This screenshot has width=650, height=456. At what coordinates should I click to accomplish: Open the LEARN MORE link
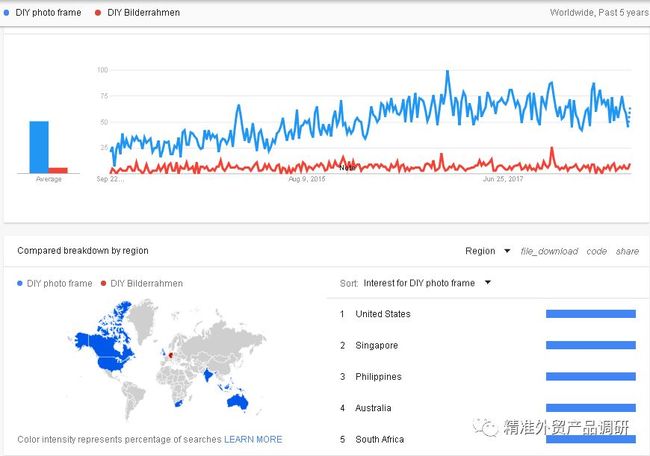253,439
